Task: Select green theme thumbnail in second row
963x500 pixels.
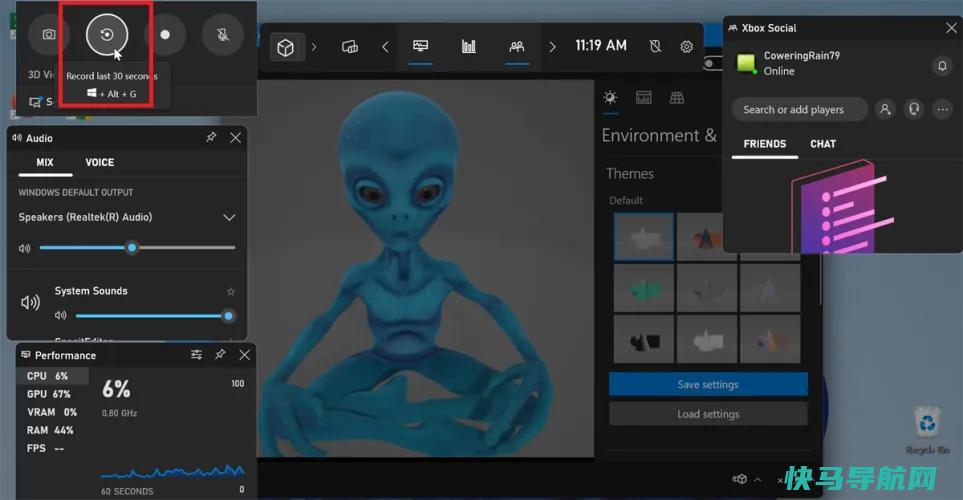Action: (x=644, y=288)
